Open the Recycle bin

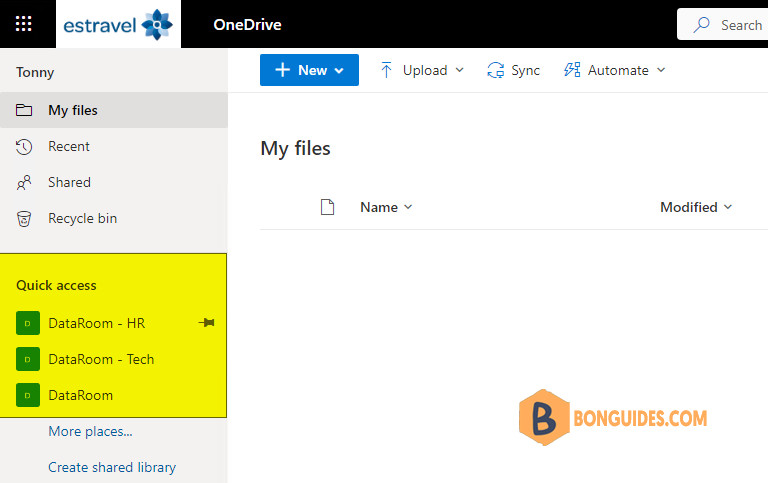(x=114, y=218)
